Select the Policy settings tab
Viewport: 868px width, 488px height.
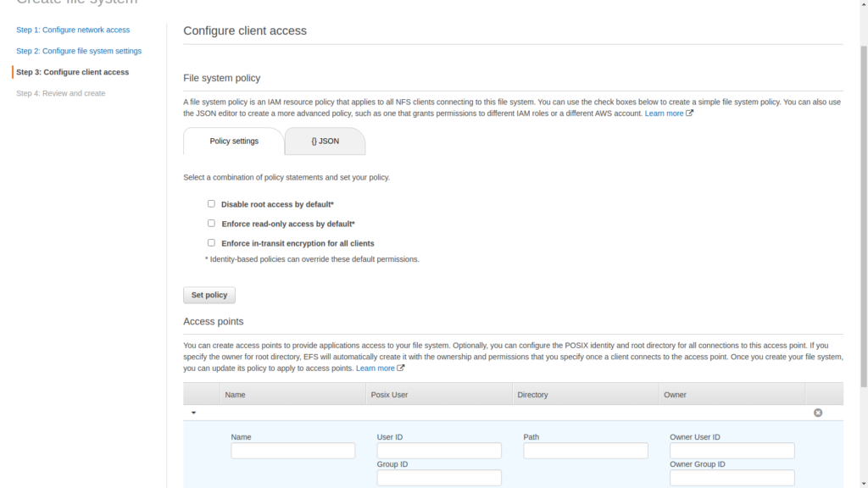click(234, 141)
